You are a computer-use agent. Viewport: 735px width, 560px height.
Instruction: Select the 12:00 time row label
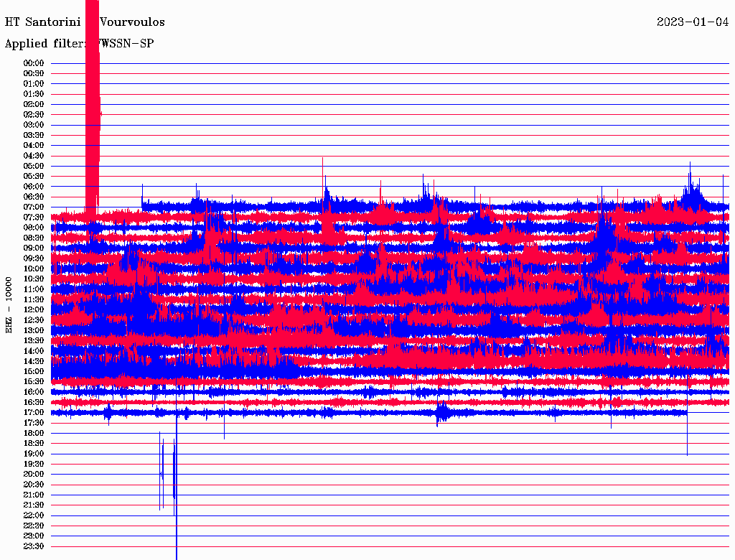click(x=34, y=309)
